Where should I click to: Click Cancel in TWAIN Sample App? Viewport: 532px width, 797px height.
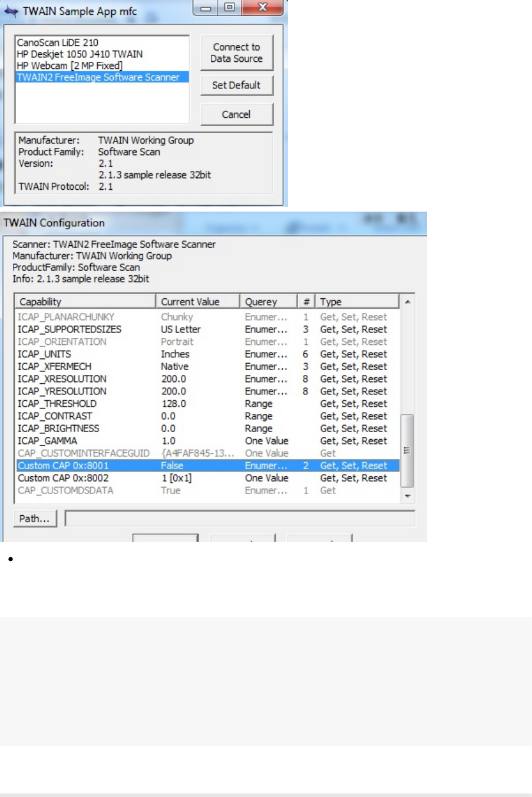(x=237, y=114)
